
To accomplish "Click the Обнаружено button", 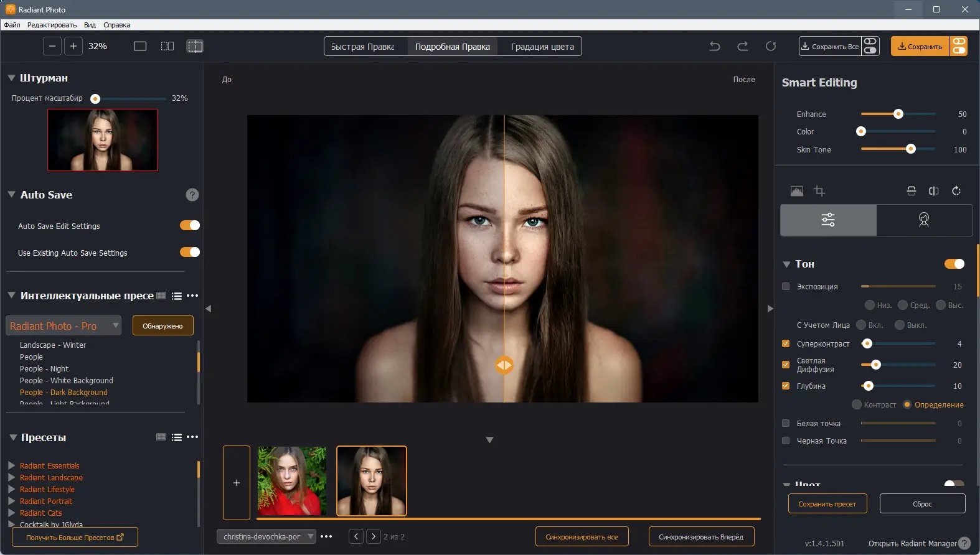I will (163, 325).
